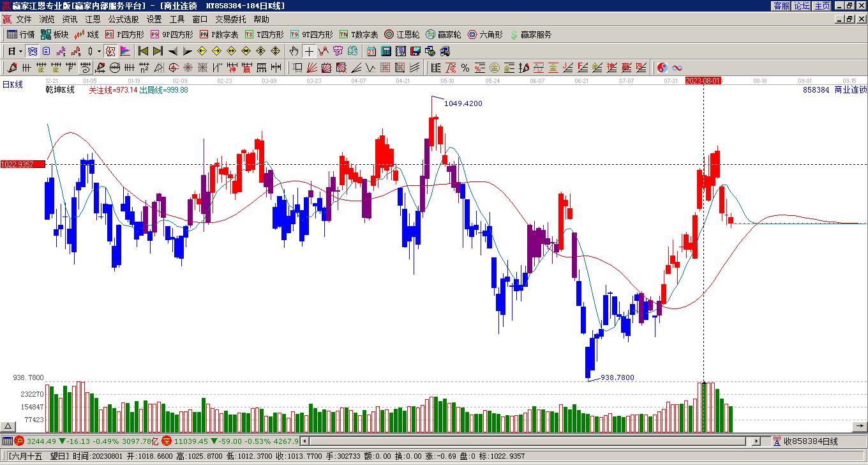This screenshot has width=868, height=465.
Task: Click the 1049.4200 high price label
Action: [463, 103]
